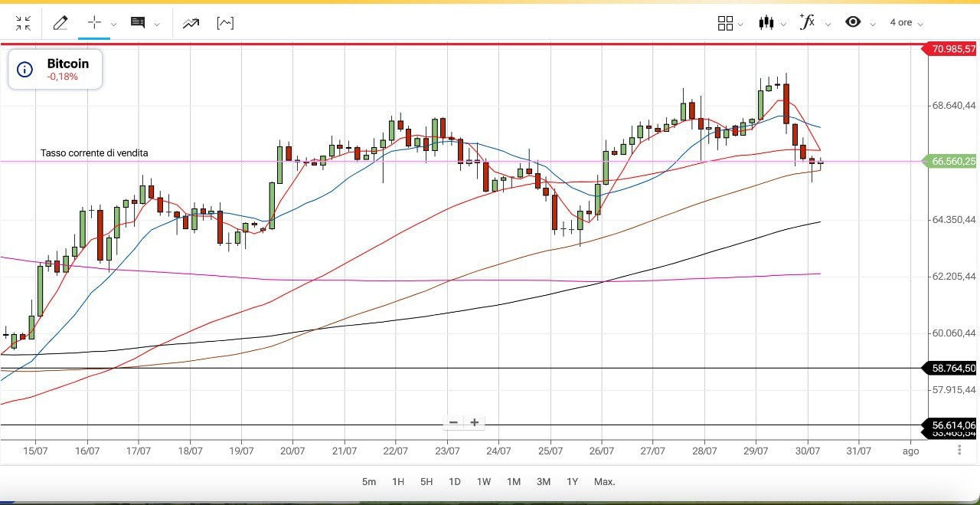Click the rising trend arrow chart icon
Screen dimensions: 980x505
point(191,23)
